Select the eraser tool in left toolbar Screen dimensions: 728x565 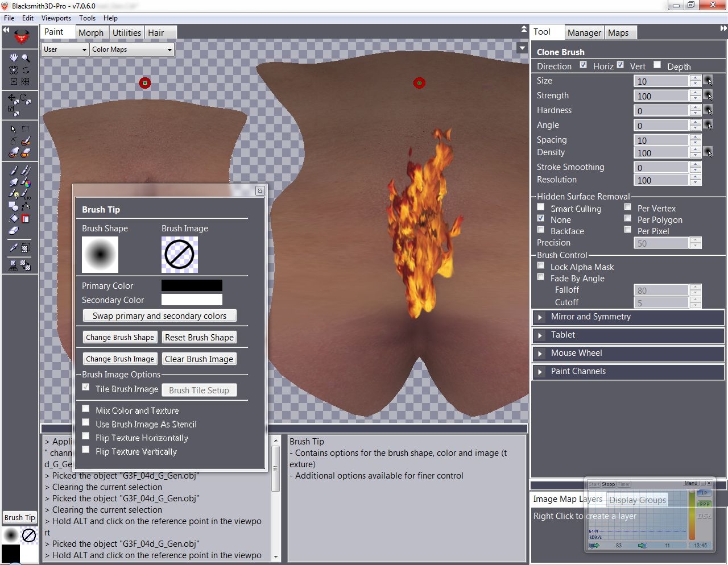pos(14,230)
